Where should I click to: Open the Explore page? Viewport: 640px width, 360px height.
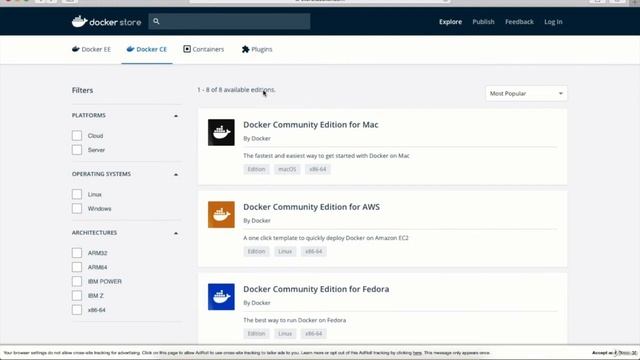[450, 22]
